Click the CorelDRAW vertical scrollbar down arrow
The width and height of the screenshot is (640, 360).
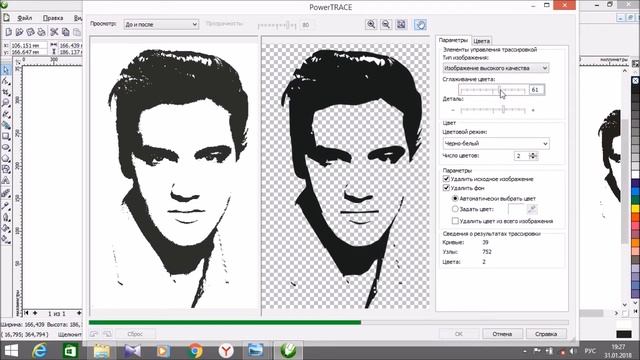coord(624,304)
